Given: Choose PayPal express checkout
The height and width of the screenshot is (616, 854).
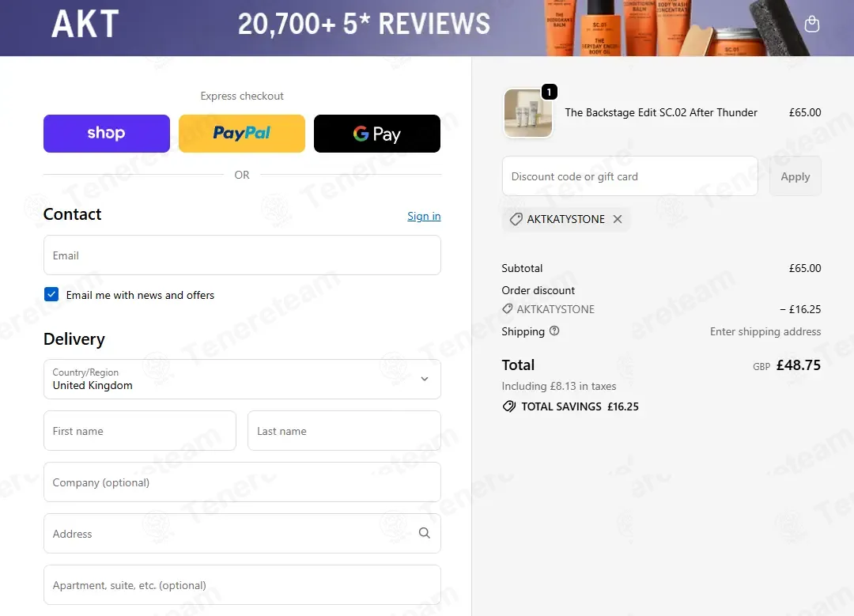Looking at the screenshot, I should click(242, 134).
